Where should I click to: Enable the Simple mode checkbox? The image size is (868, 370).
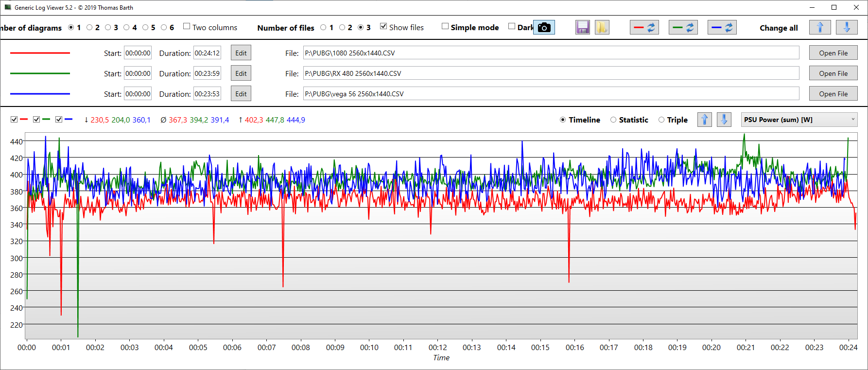[x=445, y=26]
